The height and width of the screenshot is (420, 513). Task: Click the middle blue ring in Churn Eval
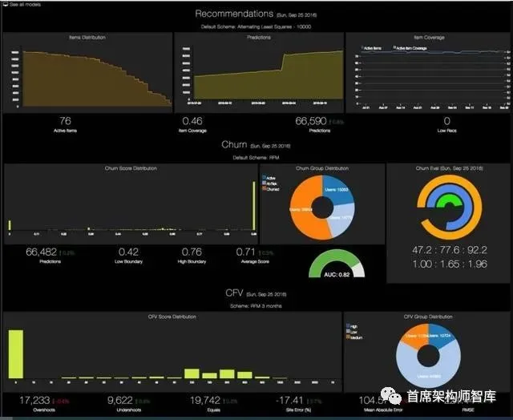(x=467, y=208)
